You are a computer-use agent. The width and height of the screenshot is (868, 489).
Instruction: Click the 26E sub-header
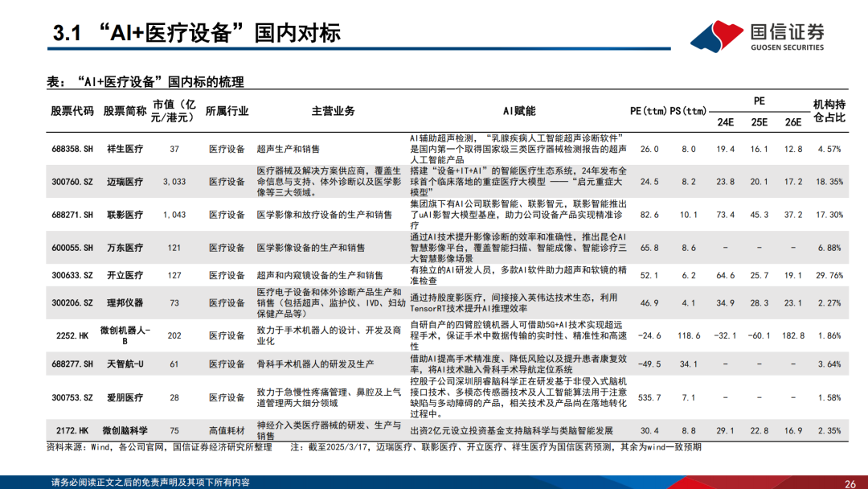(x=793, y=121)
